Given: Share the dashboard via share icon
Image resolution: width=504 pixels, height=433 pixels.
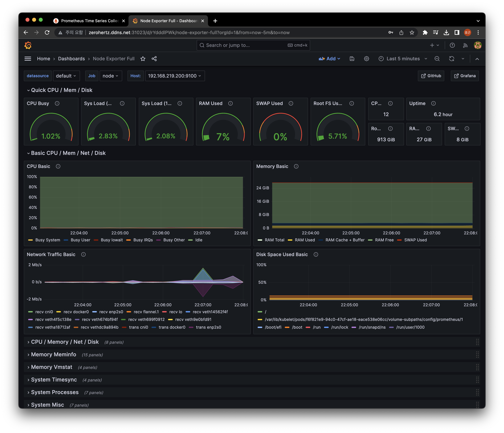Looking at the screenshot, I should (154, 59).
